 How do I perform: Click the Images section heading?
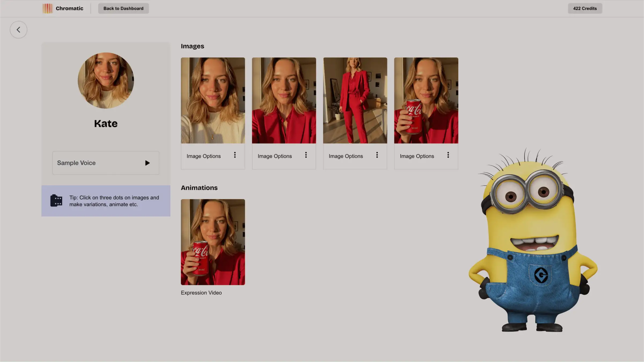pos(192,46)
